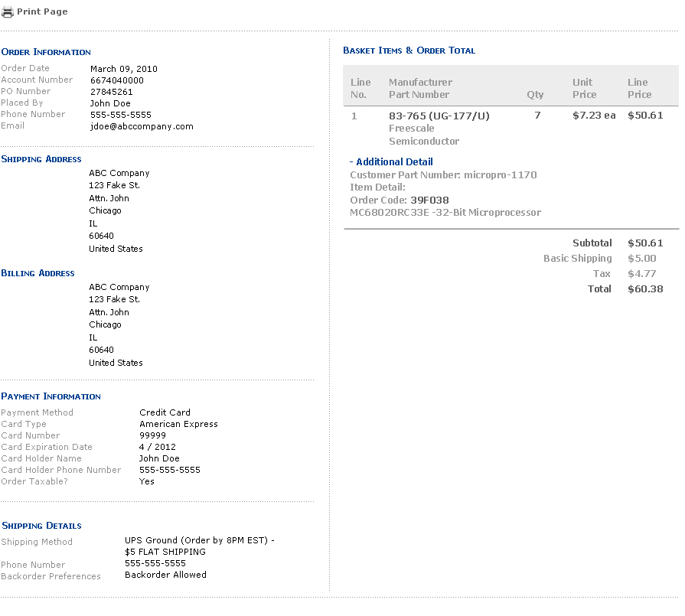This screenshot has height=616, width=685.
Task: Click Manufacturer Part Number column header
Action: click(420, 88)
